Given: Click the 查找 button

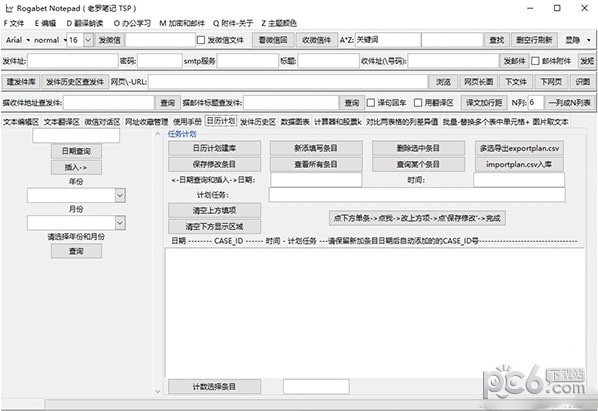Looking at the screenshot, I should point(497,40).
